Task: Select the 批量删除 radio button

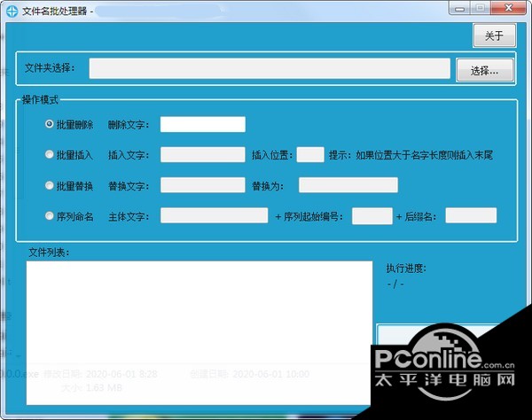Action: point(50,124)
